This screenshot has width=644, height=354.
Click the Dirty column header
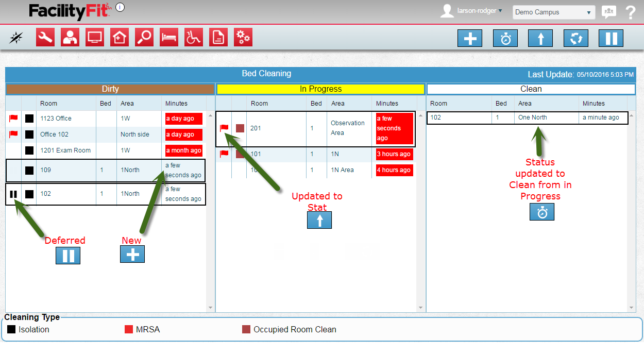tap(110, 89)
